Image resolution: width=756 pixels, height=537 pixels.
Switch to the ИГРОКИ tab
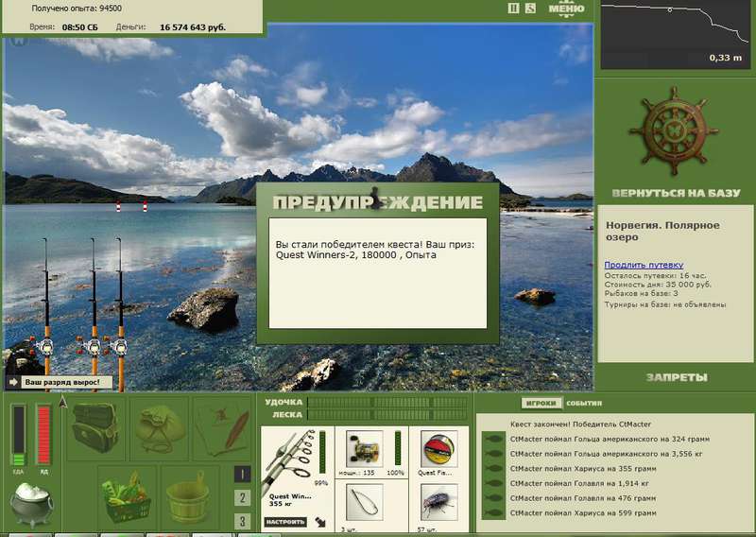click(x=541, y=403)
